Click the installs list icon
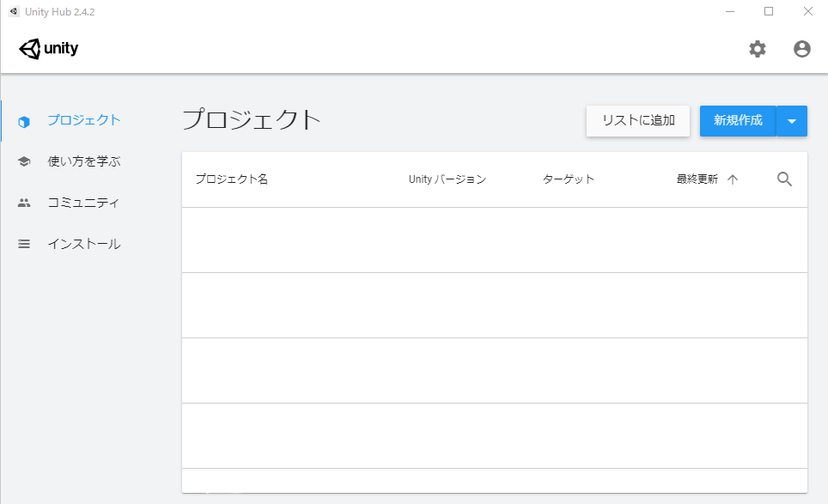The height and width of the screenshot is (504, 828). 24,244
